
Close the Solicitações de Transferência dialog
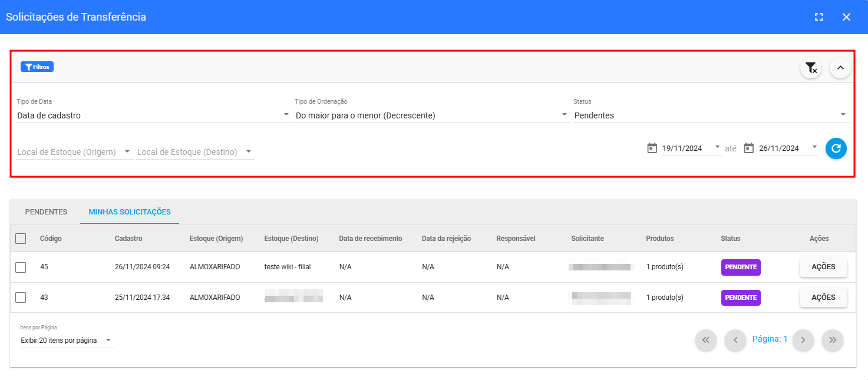pyautogui.click(x=846, y=17)
